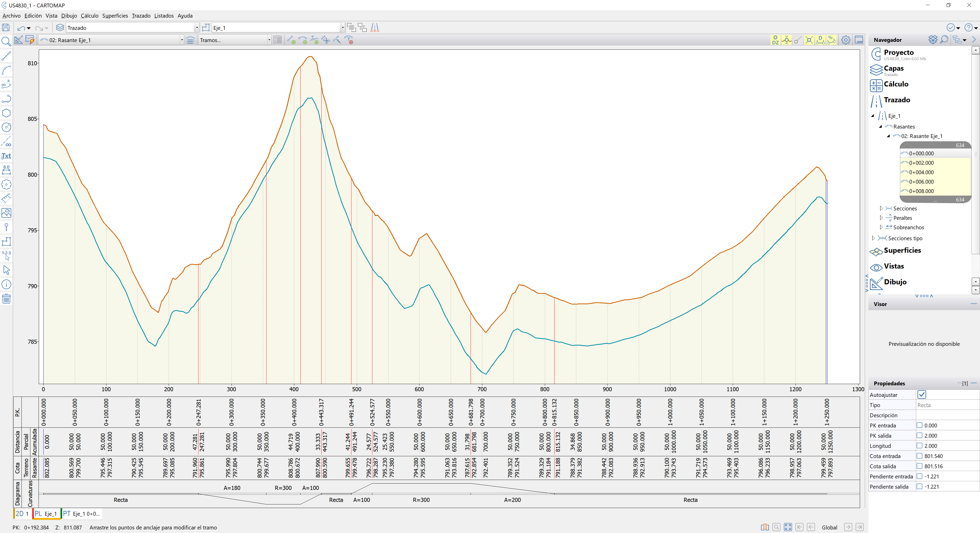The image size is (980, 533).
Task: Check the PK entrada checkbox
Action: pyautogui.click(x=920, y=425)
